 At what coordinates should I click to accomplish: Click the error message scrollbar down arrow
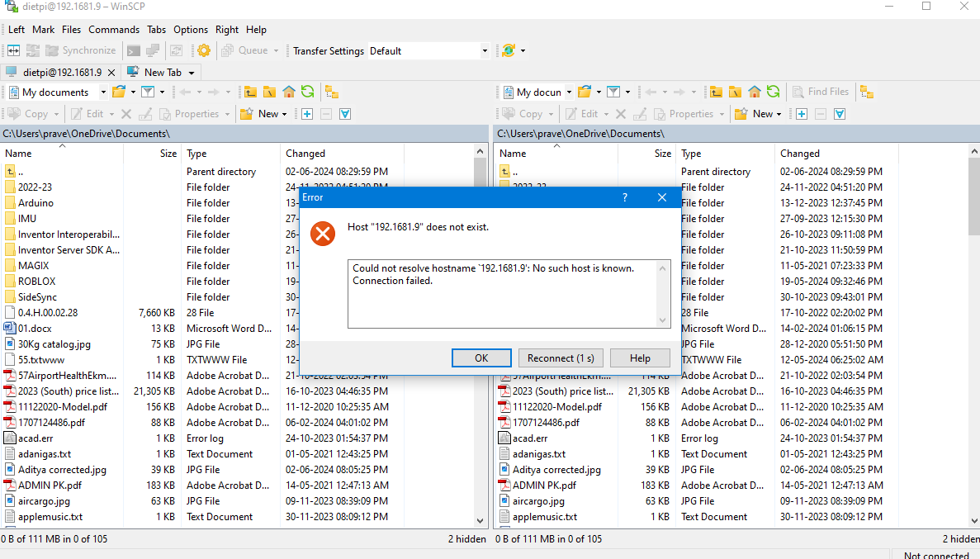[662, 320]
